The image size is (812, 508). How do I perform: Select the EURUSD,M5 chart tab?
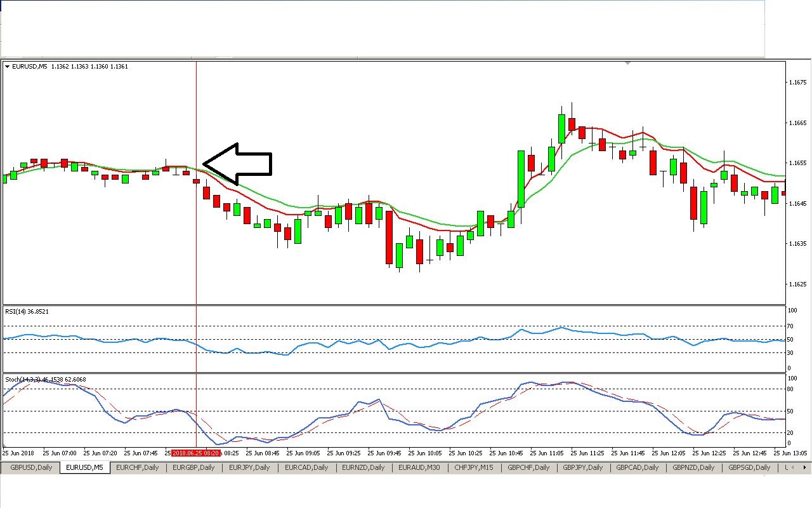point(85,467)
